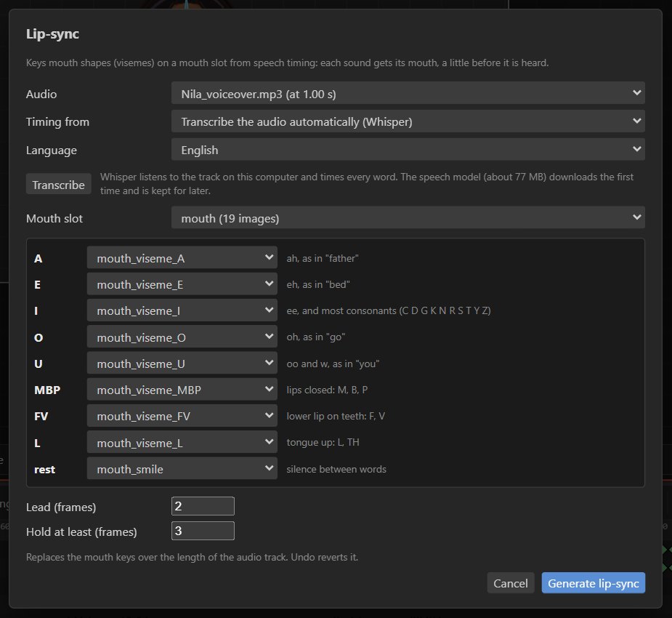Change the MBP viseme image dropdown
Image resolution: width=672 pixels, height=618 pixels.
point(182,390)
